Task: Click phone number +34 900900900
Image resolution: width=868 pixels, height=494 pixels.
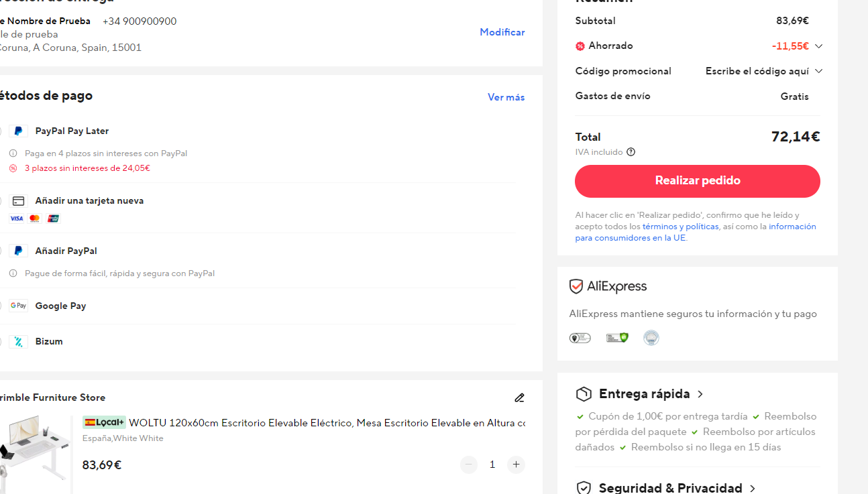Action: (140, 21)
